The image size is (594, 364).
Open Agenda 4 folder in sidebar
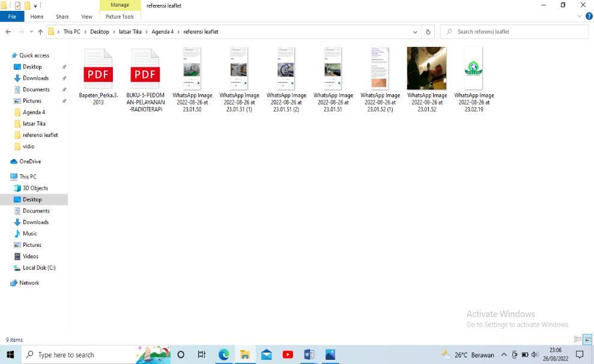coord(34,112)
